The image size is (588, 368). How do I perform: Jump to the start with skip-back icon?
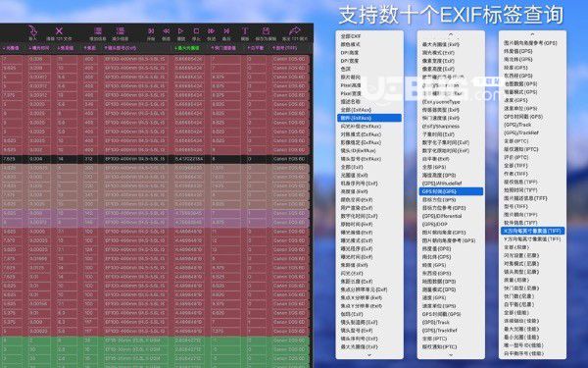pyautogui.click(x=151, y=31)
